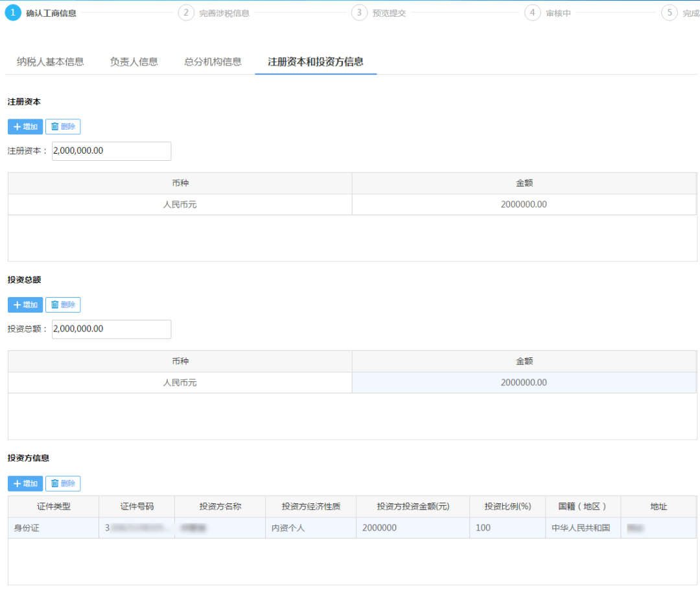Click step 5 circle 完成

669,12
